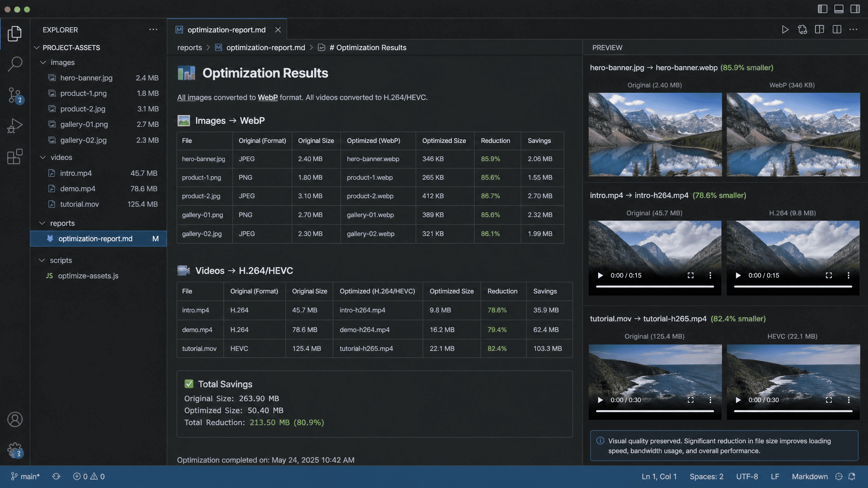868x488 pixels.
Task: Click the LF end of line indicator
Action: 775,476
